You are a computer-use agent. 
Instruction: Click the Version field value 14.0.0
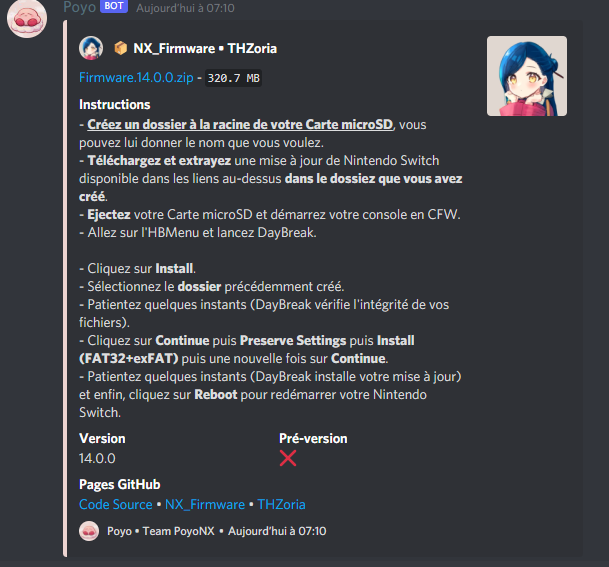[x=97, y=459]
